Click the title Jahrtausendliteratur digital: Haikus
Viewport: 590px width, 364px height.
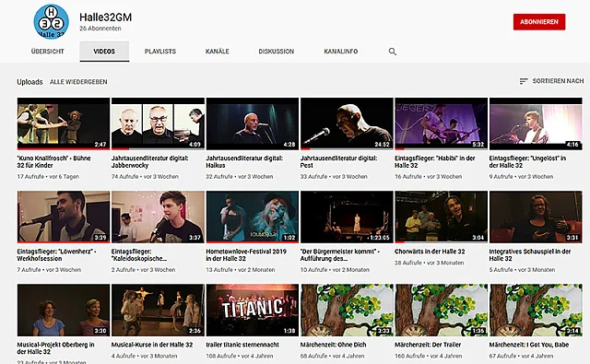[244, 161]
